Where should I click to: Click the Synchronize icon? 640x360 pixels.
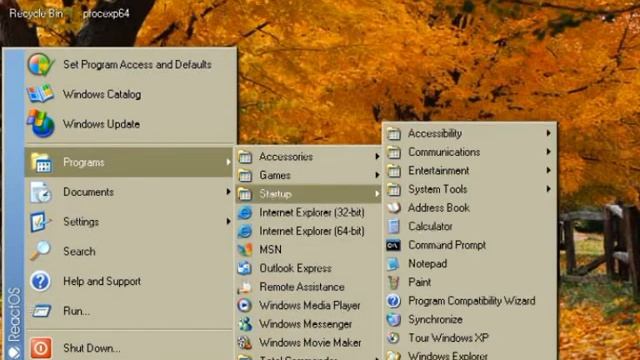click(x=393, y=320)
